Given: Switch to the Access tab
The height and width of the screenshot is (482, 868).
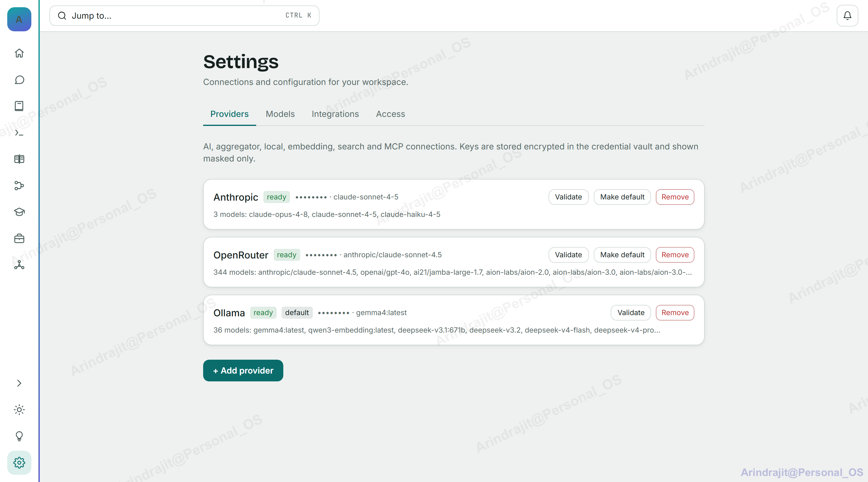Looking at the screenshot, I should [x=391, y=114].
